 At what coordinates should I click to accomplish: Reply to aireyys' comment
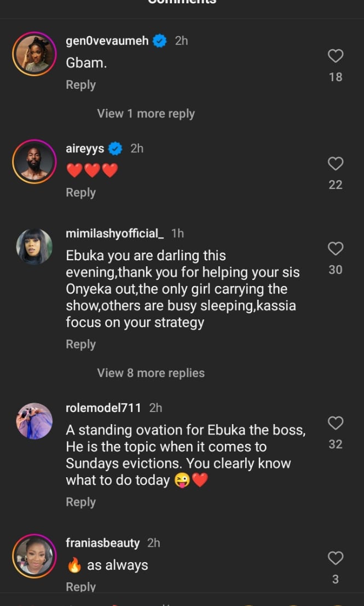tap(80, 193)
